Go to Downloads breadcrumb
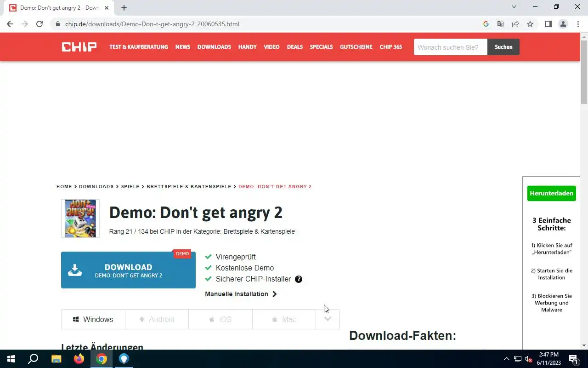The width and height of the screenshot is (588, 368). coord(96,187)
